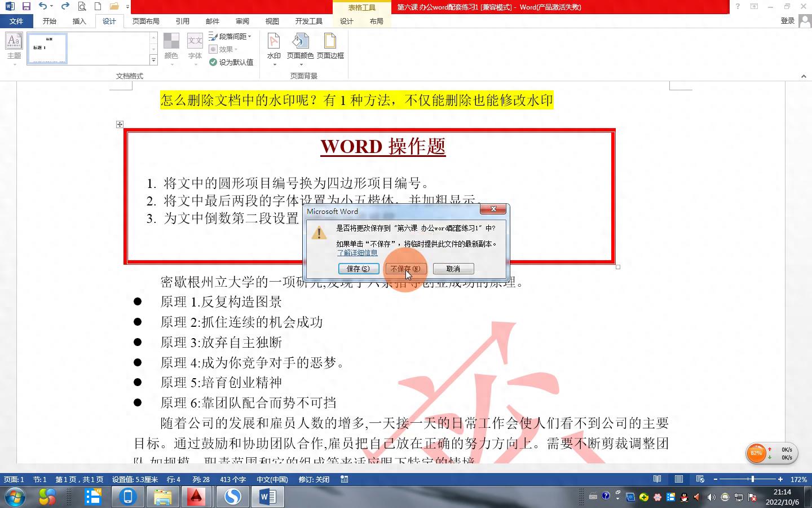This screenshot has width=812, height=508.
Task: Switch to Web Layout view in status bar
Action: coord(700,479)
